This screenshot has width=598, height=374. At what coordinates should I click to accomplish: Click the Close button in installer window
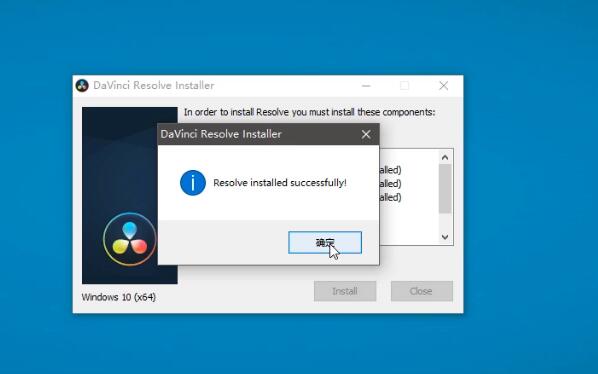(422, 291)
